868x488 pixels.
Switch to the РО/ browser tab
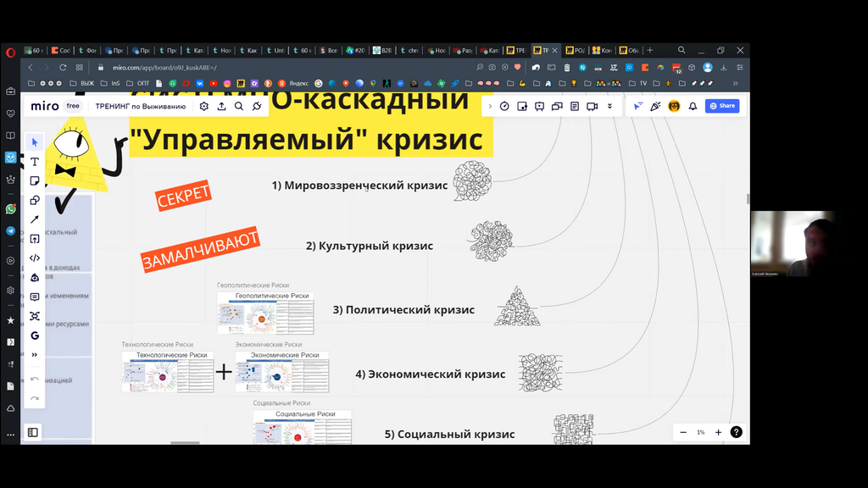[575, 50]
